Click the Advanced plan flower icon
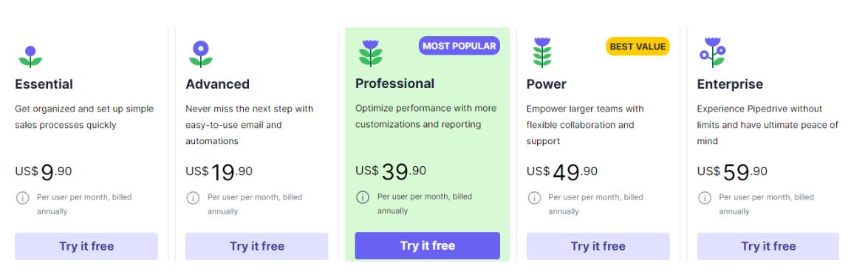Image resolution: width=868 pixels, height=280 pixels. pyautogui.click(x=200, y=54)
